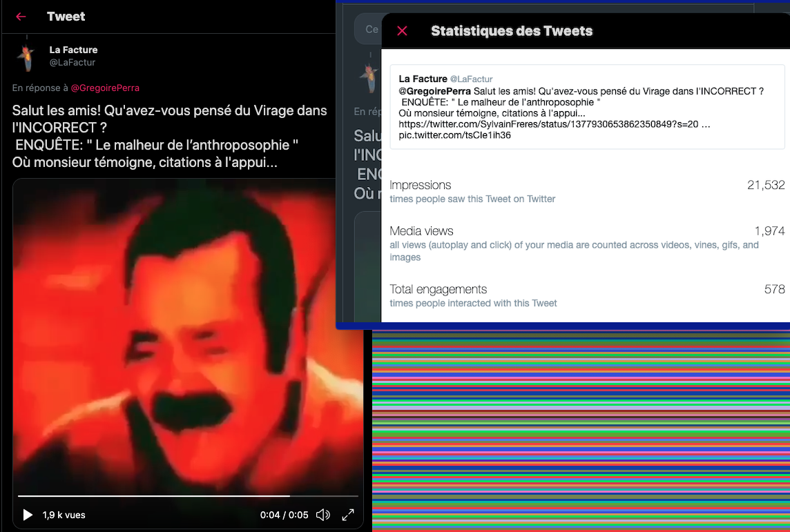
Task: Open the @GregoirePerra mention in reply line
Action: click(105, 88)
